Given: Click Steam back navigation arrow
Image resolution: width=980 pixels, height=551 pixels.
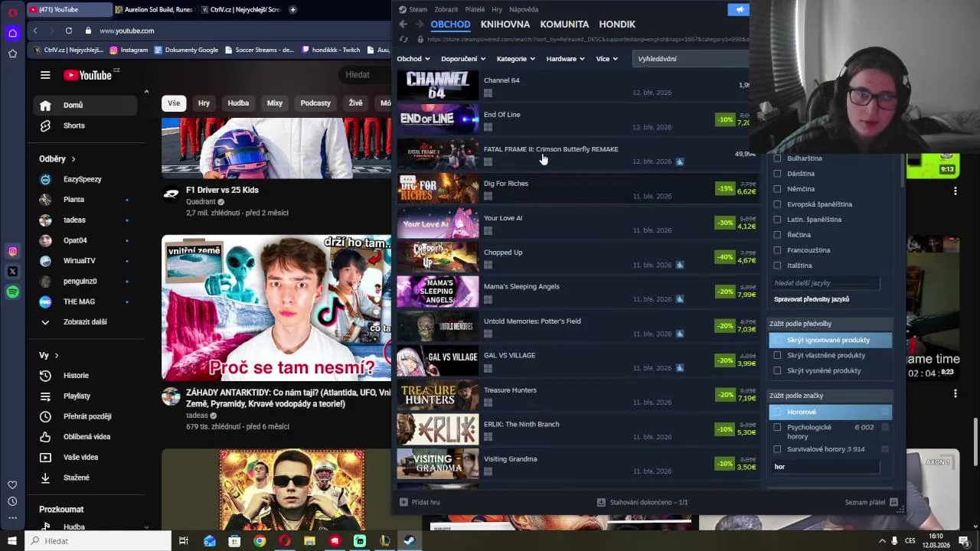Looking at the screenshot, I should pos(403,24).
